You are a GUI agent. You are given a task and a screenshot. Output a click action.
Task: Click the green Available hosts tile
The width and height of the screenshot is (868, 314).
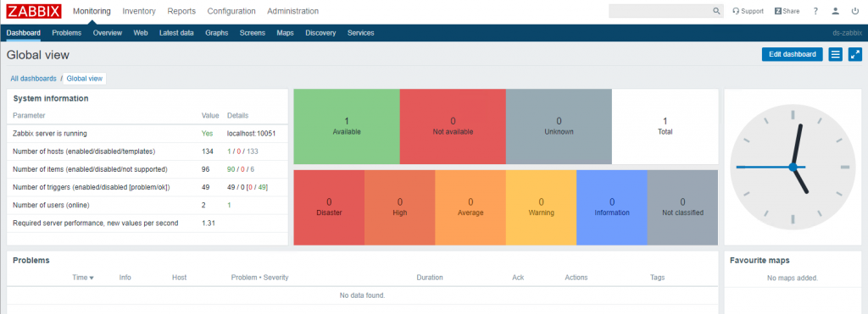coord(347,127)
